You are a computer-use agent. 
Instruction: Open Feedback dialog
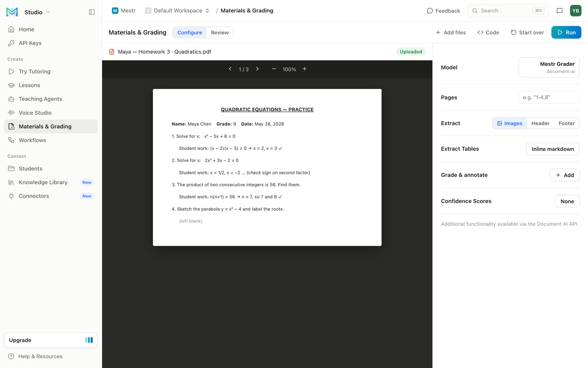coord(443,11)
